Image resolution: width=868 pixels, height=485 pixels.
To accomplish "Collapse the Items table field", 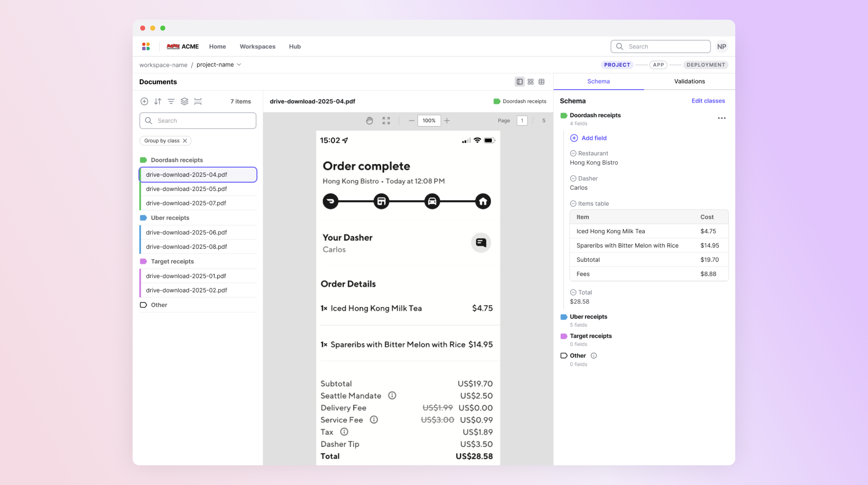I will (x=573, y=203).
